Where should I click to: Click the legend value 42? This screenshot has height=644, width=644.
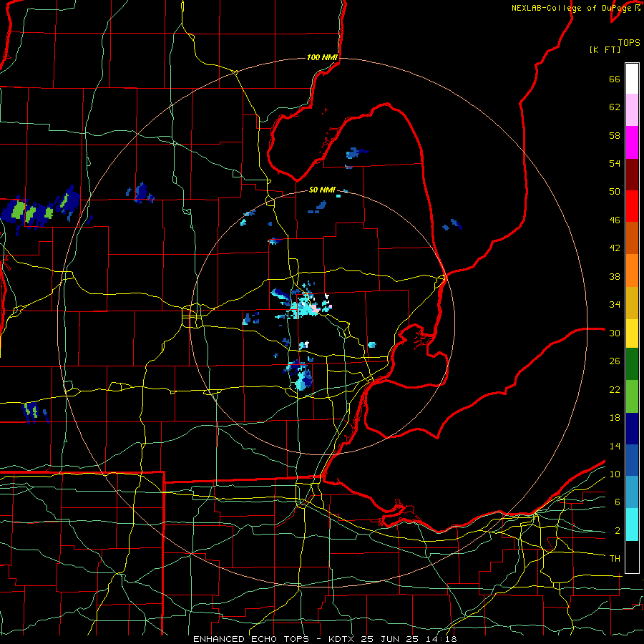coord(615,248)
